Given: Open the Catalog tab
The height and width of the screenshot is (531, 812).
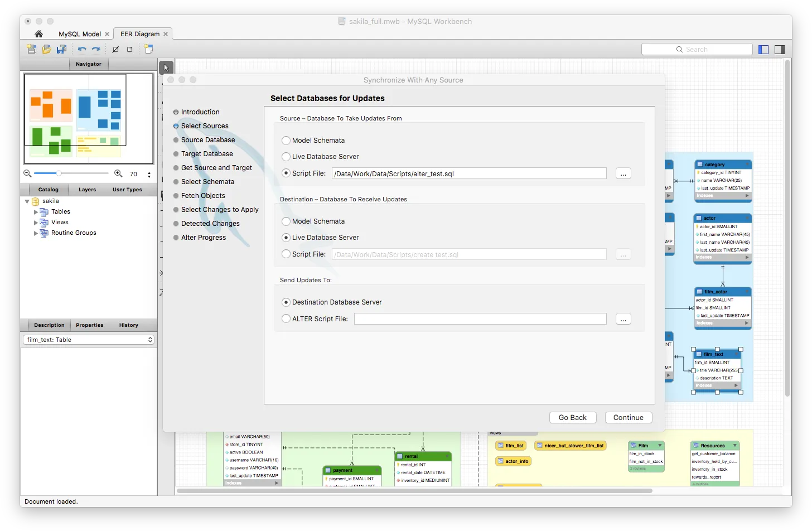Looking at the screenshot, I should (48, 190).
